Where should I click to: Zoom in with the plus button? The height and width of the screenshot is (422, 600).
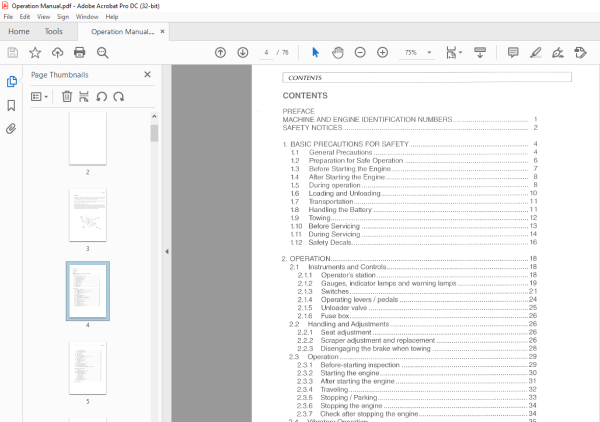click(x=382, y=52)
